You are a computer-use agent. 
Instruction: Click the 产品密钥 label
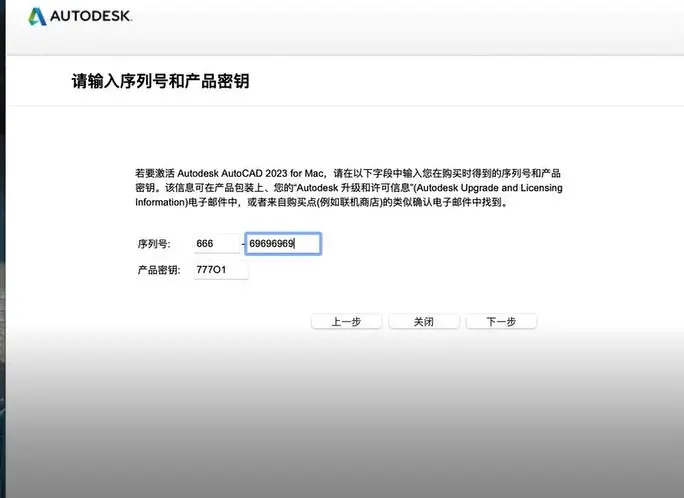pyautogui.click(x=159, y=270)
